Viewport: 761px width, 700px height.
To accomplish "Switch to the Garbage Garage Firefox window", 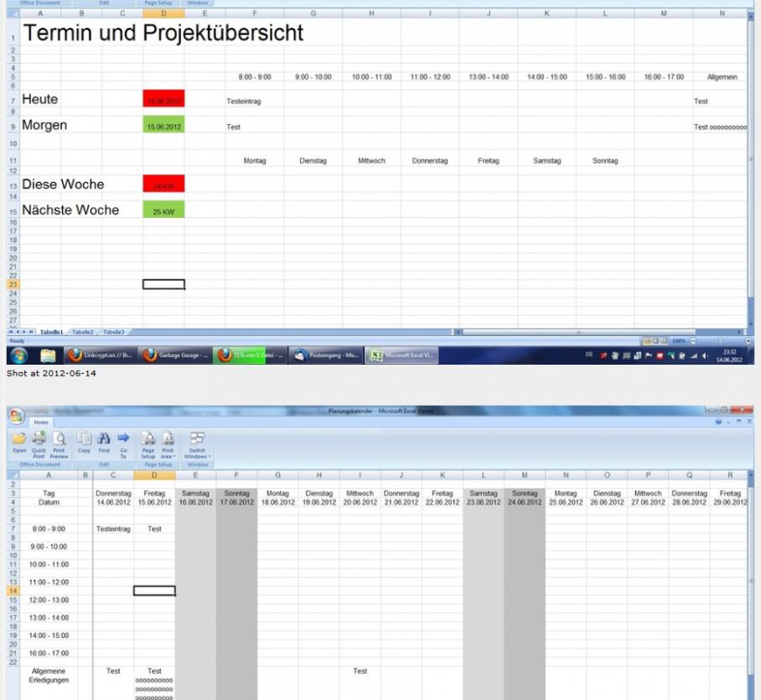I will click(176, 355).
